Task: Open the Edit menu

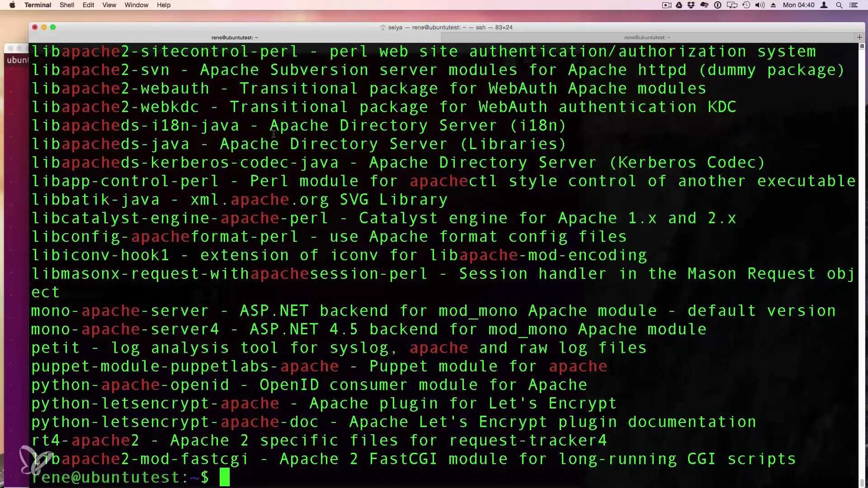Action: (88, 5)
